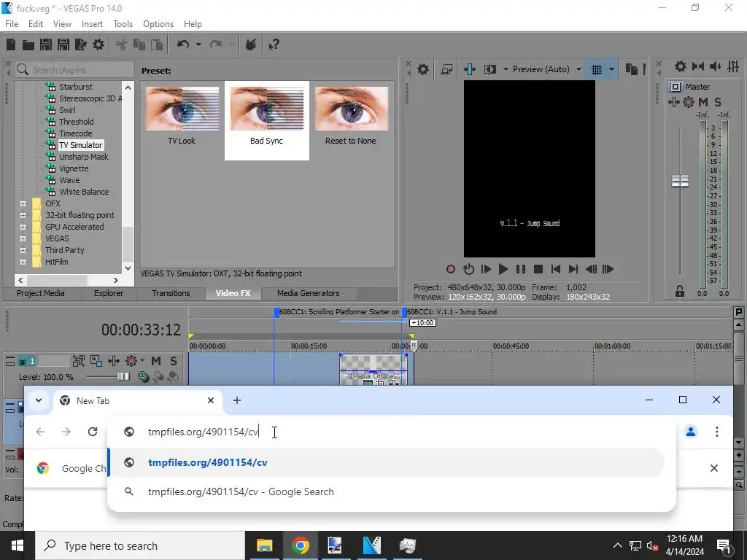The height and width of the screenshot is (560, 747).
Task: Click the Copy icon in main toolbar
Action: pos(139,44)
